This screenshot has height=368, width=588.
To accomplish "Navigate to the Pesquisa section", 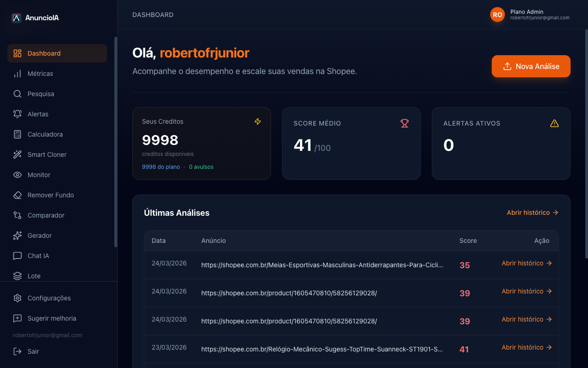I will point(40,94).
